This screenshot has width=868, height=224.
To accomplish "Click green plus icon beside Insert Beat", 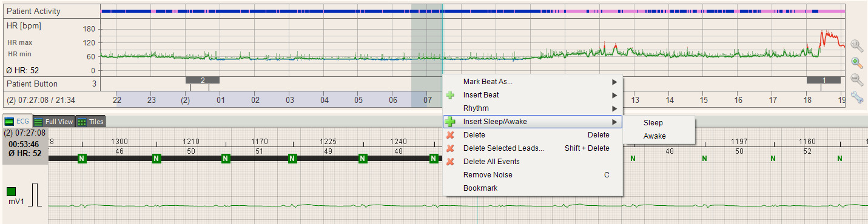I will click(x=450, y=95).
